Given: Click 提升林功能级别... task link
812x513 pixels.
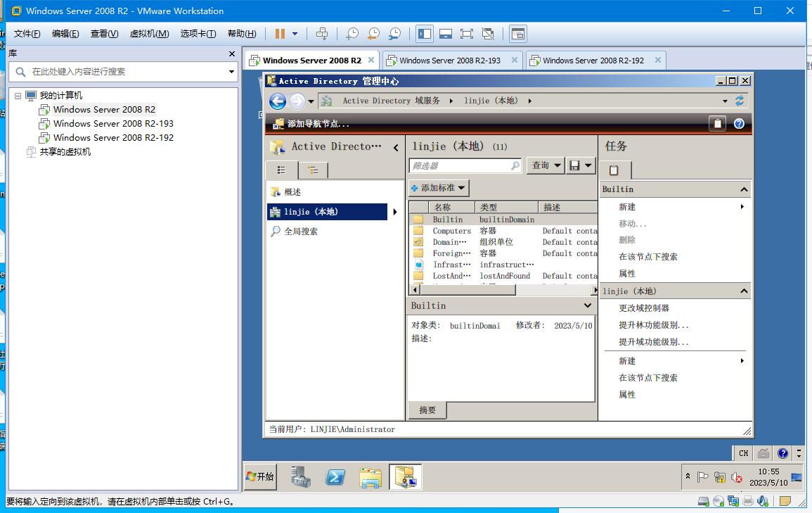Looking at the screenshot, I should click(x=654, y=325).
